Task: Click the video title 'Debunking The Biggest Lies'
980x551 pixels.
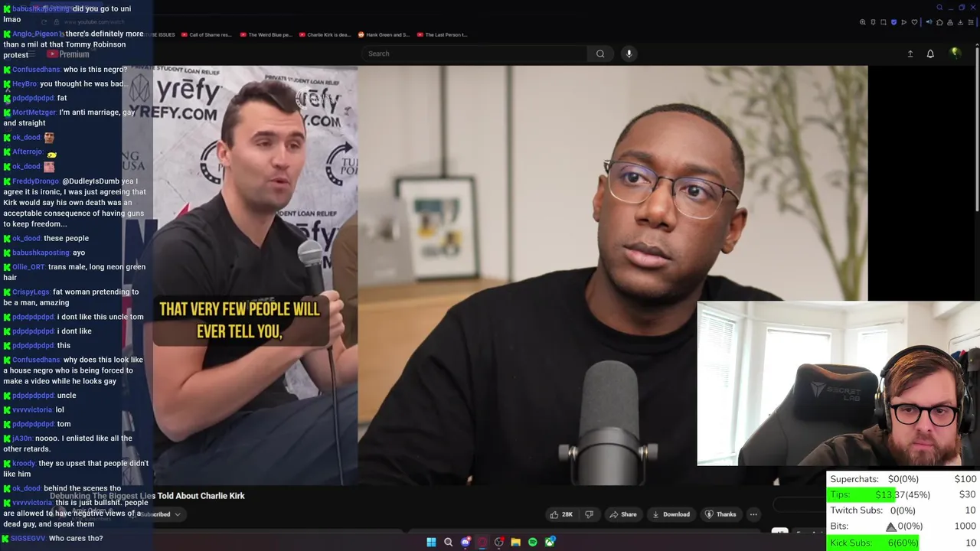Action: coord(147,496)
